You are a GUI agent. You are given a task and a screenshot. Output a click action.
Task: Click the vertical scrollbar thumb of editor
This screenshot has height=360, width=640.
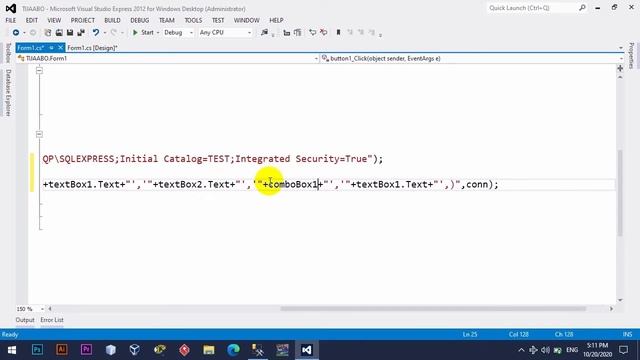620,193
